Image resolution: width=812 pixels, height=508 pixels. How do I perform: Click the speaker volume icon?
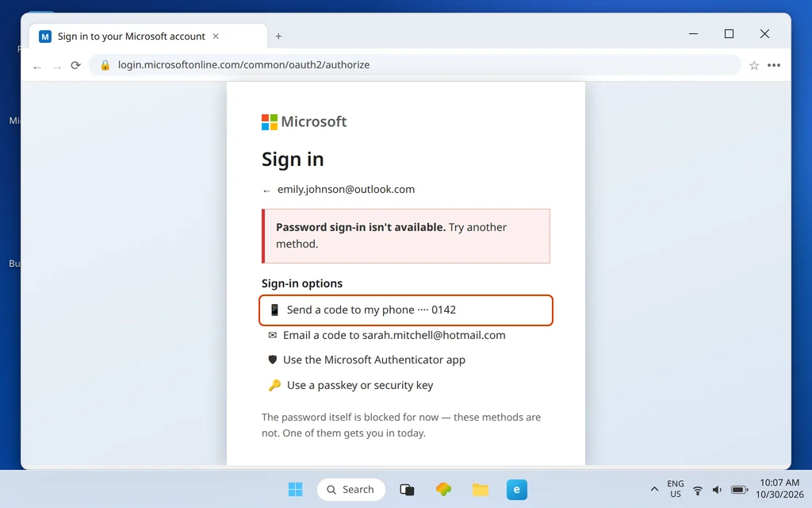pos(717,490)
